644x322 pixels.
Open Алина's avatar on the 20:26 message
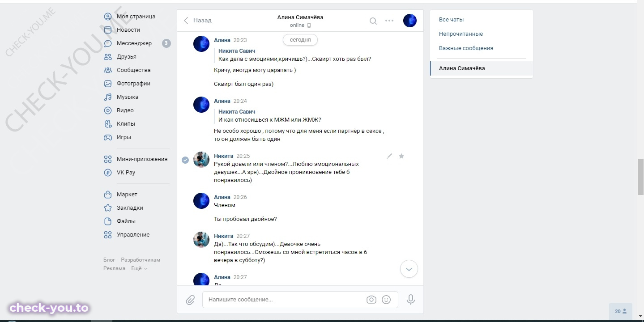pos(201,201)
